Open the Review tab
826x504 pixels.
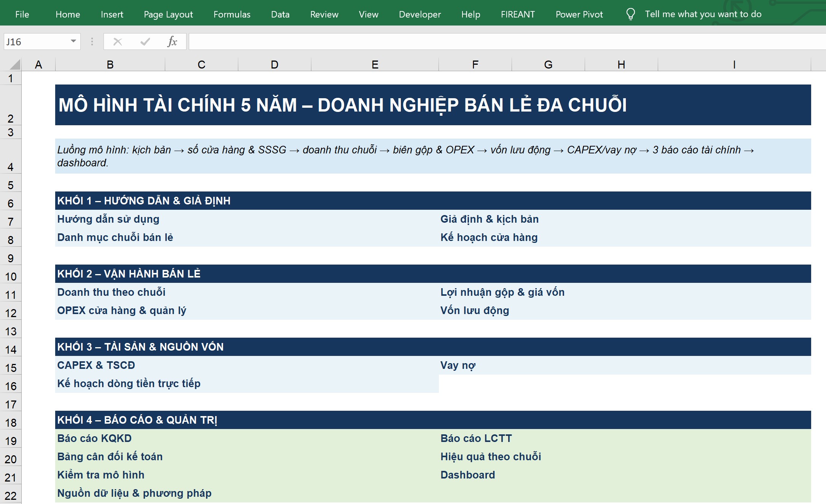(x=324, y=14)
